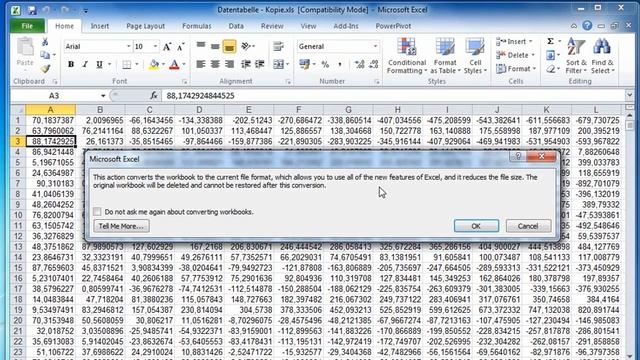Click Delete cells button

pyautogui.click(x=515, y=55)
